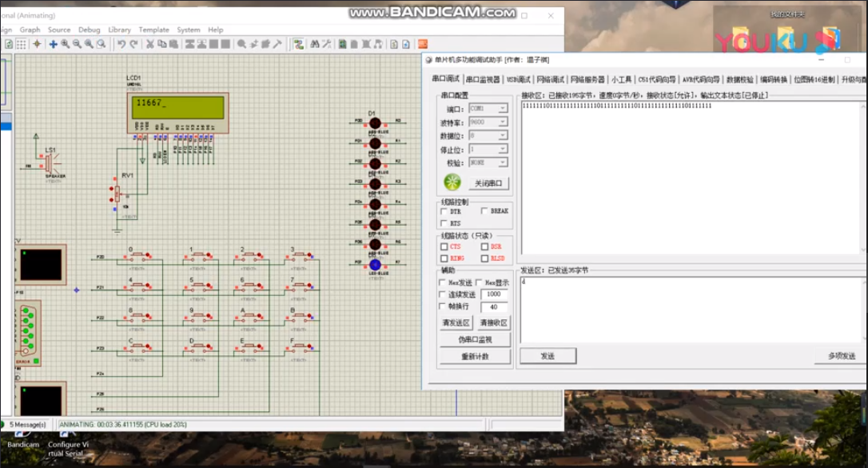This screenshot has height=468, width=868.
Task: Open the Template menu in Proteus
Action: [154, 30]
